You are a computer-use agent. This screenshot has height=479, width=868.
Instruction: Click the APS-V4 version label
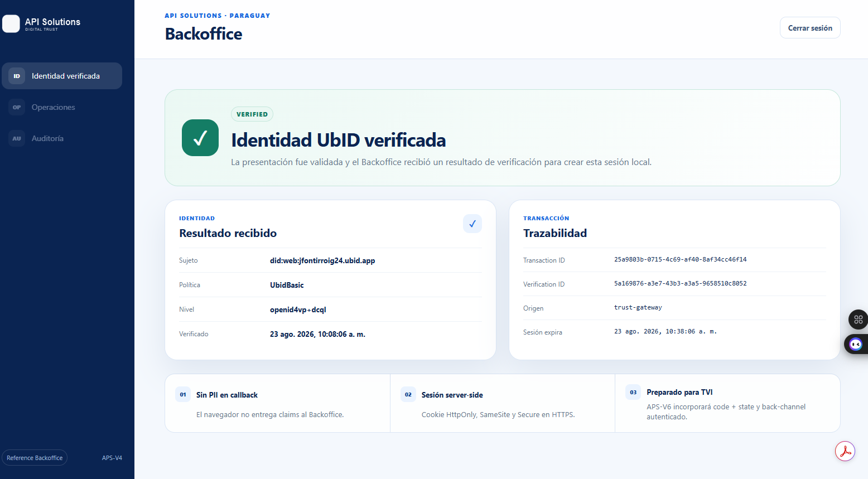[x=112, y=458]
